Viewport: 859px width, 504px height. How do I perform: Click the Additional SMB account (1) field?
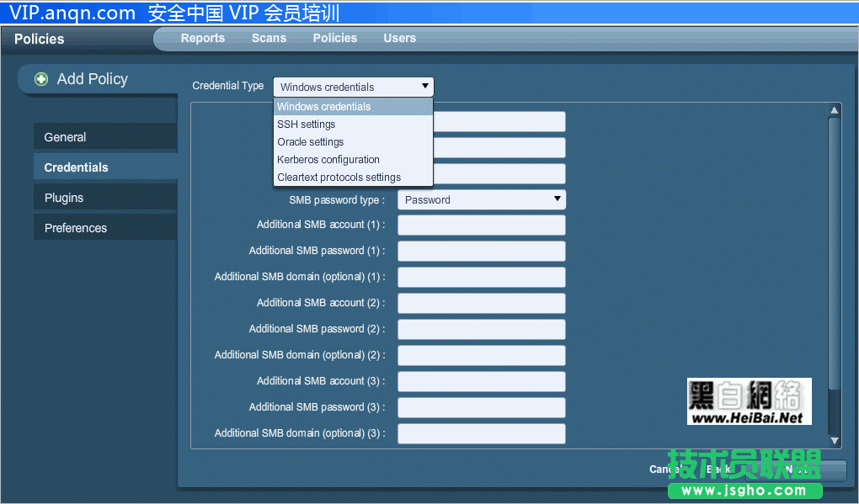[x=481, y=225]
